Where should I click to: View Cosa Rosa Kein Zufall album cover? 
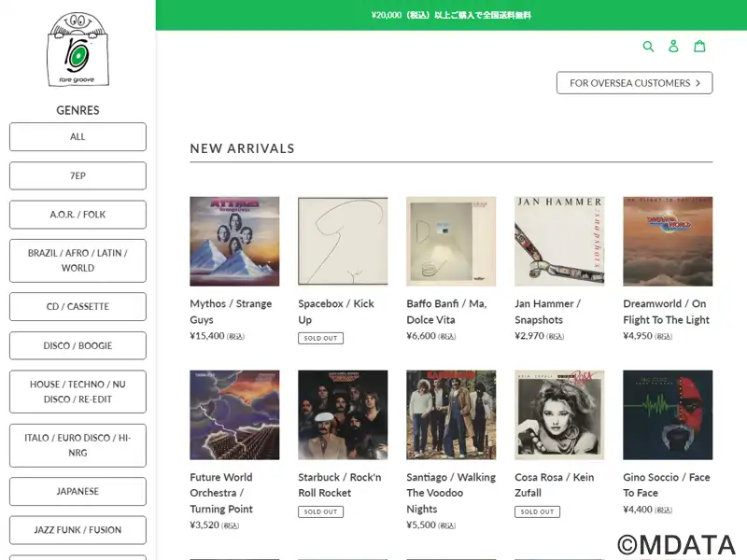click(559, 414)
